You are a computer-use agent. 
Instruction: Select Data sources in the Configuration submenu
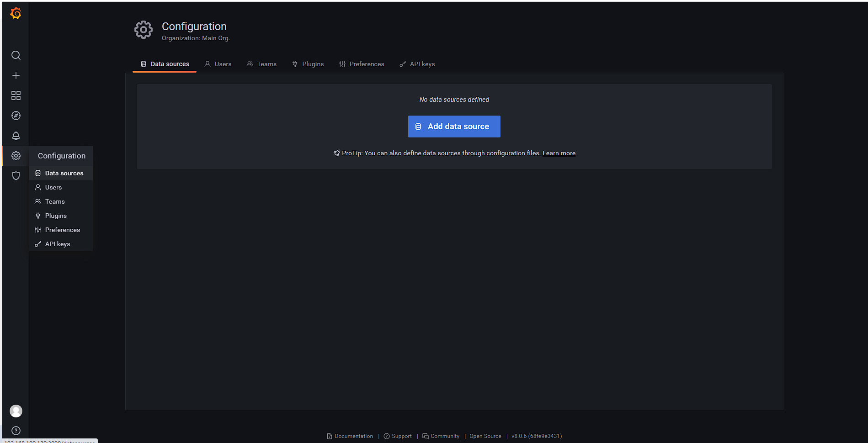64,173
